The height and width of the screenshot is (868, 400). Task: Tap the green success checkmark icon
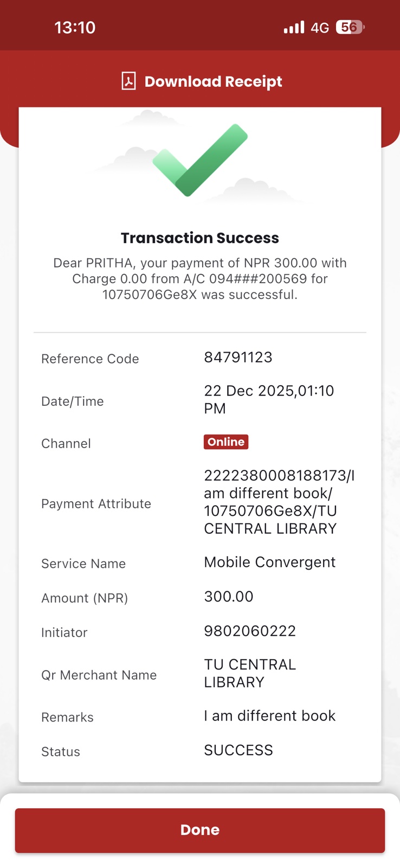click(200, 159)
